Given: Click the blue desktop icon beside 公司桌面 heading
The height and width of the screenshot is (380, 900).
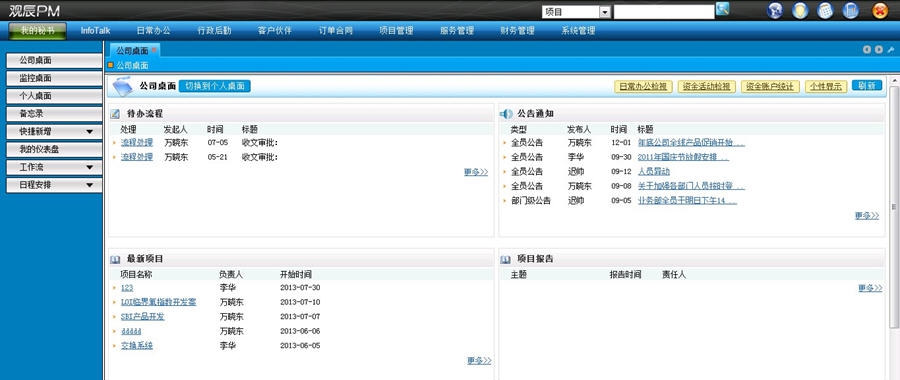Looking at the screenshot, I should click(x=122, y=86).
